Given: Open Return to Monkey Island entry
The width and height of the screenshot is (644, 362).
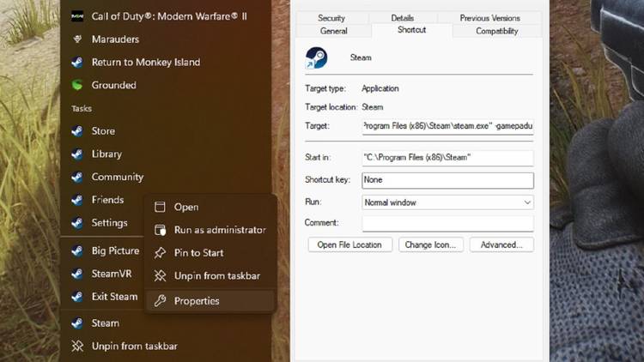Looking at the screenshot, I should click(x=166, y=63).
